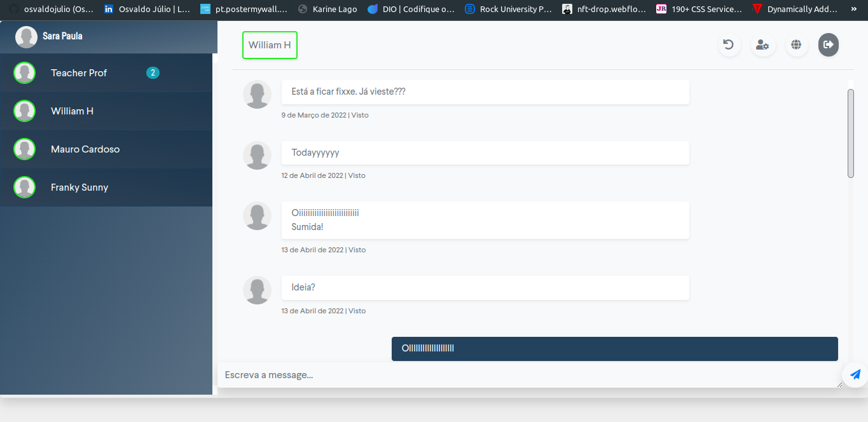Open user settings icon in header
The height and width of the screenshot is (422, 868).
point(762,45)
